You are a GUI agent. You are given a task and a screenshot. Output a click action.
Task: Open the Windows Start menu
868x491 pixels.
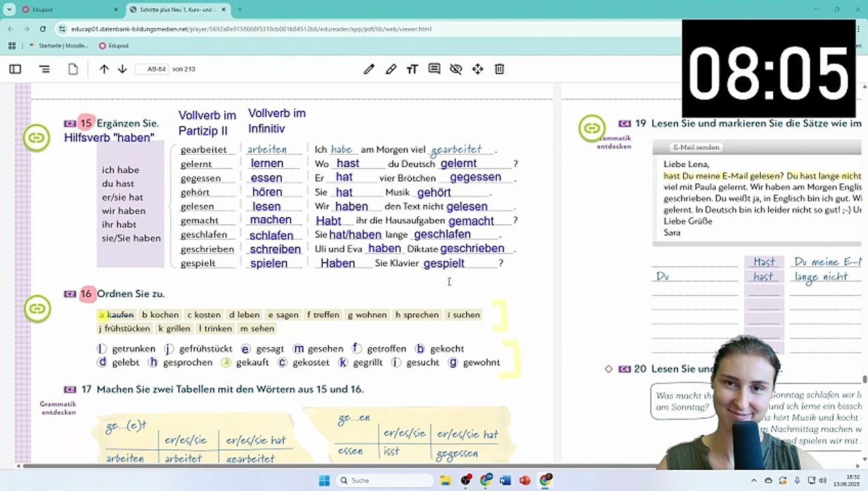324,480
